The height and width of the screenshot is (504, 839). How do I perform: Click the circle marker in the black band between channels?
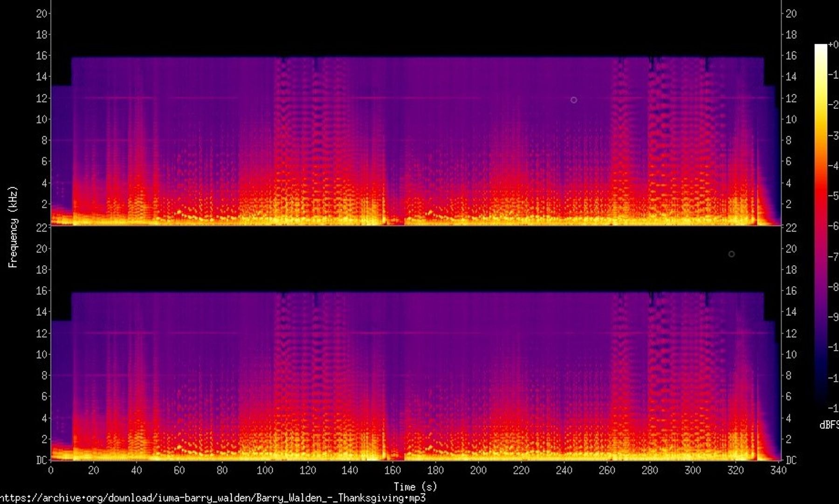(731, 254)
